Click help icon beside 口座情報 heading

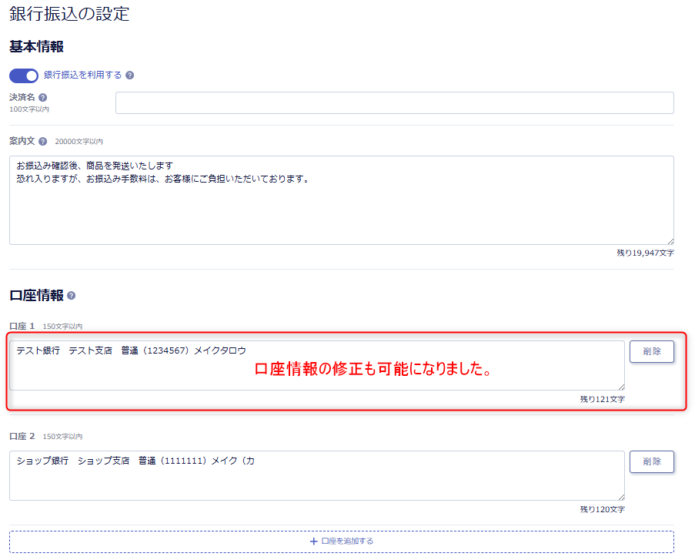pyautogui.click(x=71, y=296)
